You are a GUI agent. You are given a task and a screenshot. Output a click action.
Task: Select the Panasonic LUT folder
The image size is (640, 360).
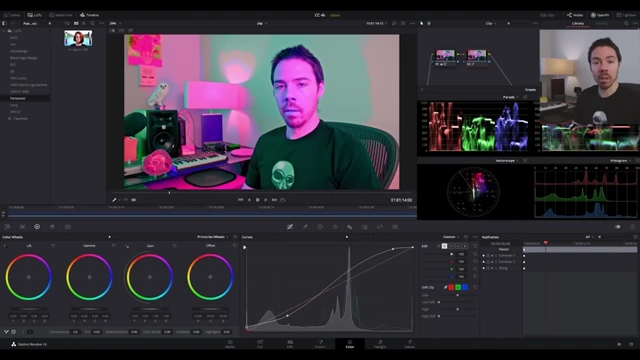point(25,98)
